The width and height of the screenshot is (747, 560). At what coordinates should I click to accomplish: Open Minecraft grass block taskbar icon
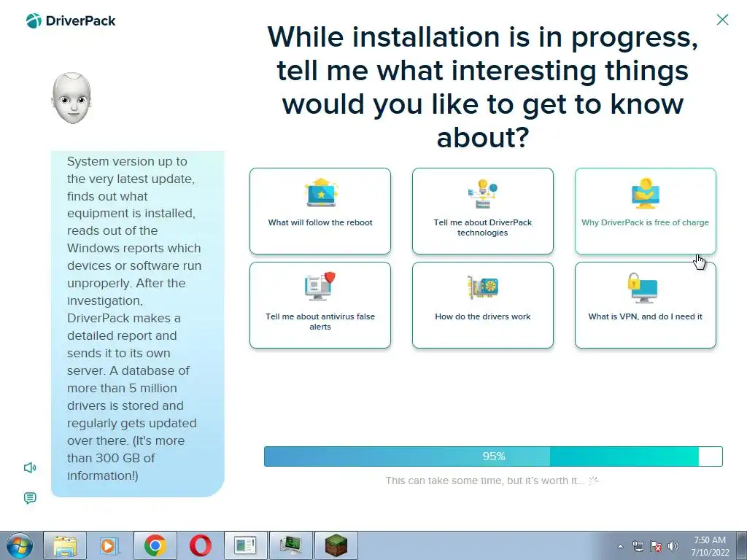[336, 545]
